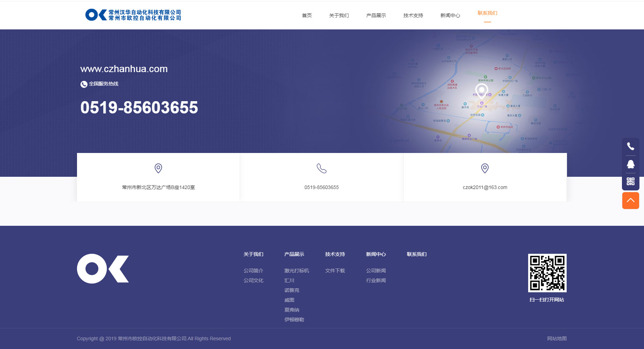Viewport: 644px width, 349px height.
Task: Click the 激光打标机 footer link
Action: point(296,271)
